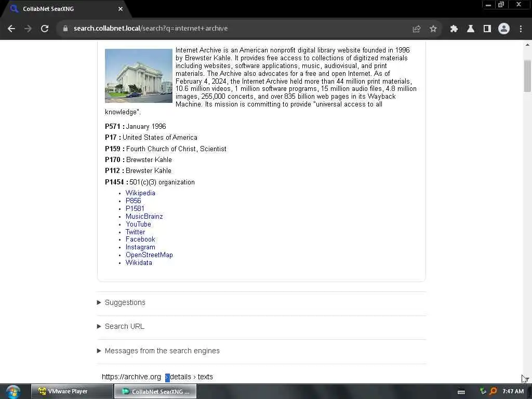The image size is (532, 399).
Task: Open the P856 link
Action: [x=133, y=201]
